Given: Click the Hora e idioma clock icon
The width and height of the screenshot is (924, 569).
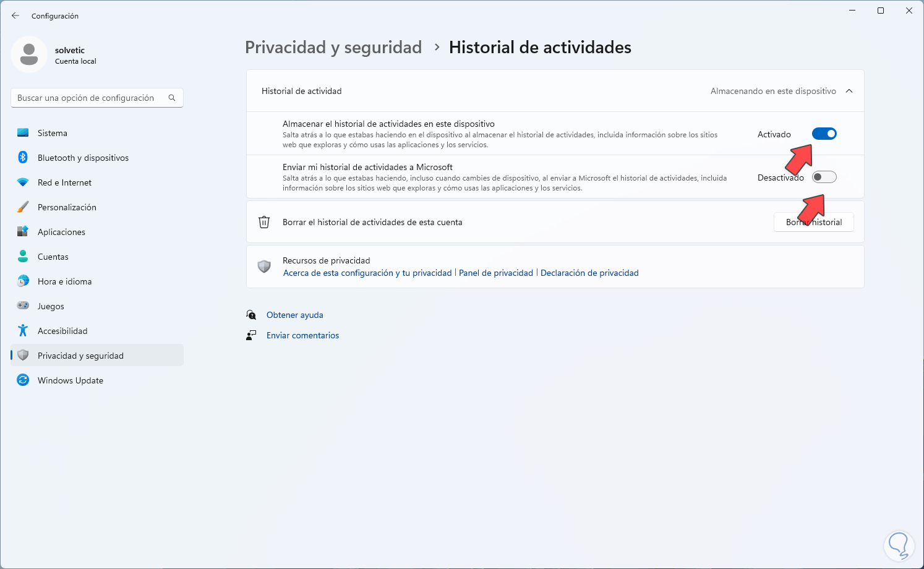Looking at the screenshot, I should 23,281.
